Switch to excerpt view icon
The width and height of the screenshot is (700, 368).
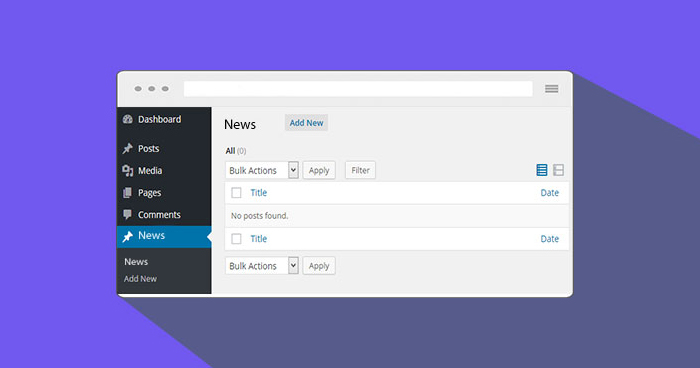tap(558, 170)
